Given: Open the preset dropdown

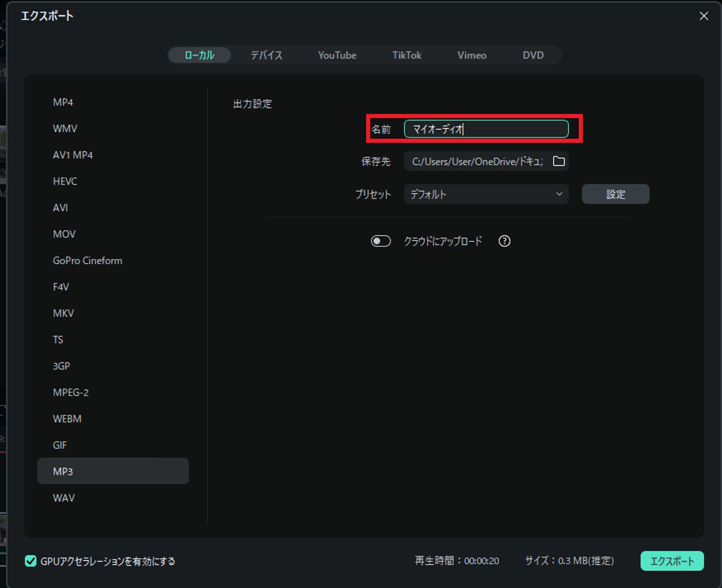Looking at the screenshot, I should (x=486, y=194).
